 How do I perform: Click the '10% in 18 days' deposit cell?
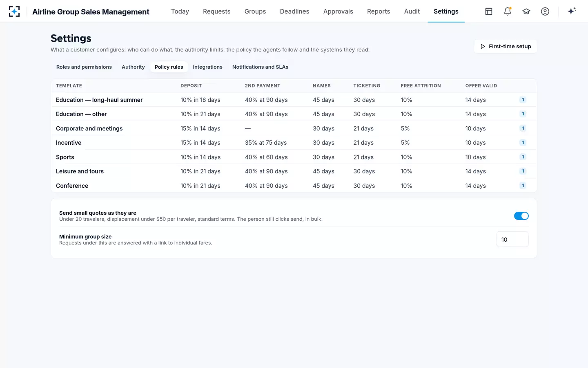200,100
